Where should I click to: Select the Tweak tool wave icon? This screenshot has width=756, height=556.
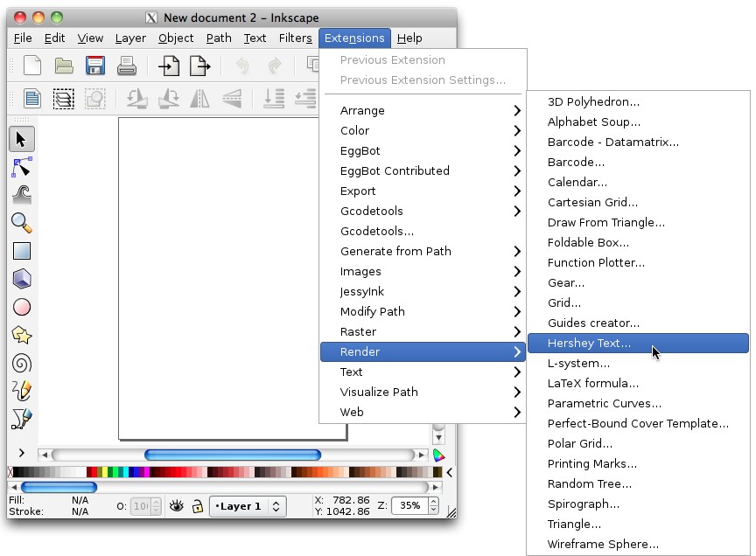click(22, 194)
